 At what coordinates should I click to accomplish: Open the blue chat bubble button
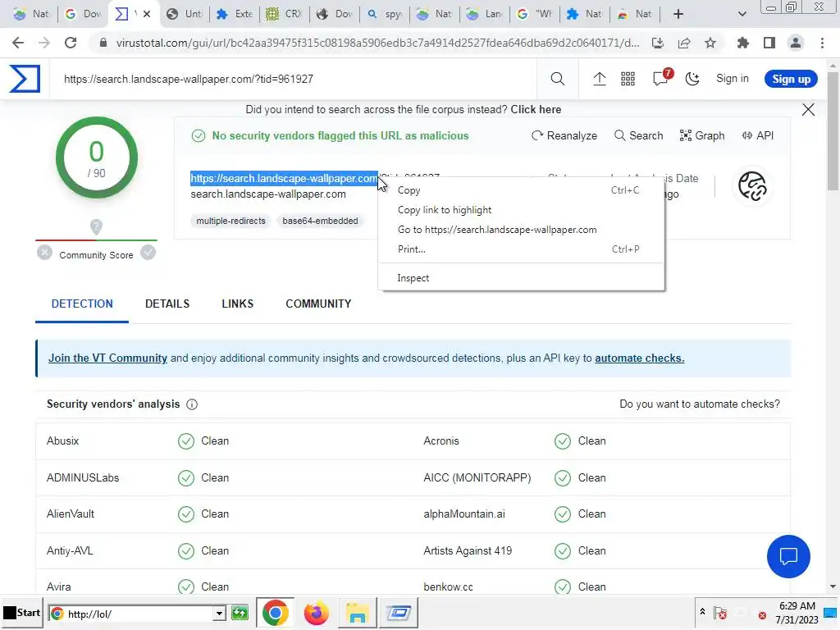(x=788, y=556)
